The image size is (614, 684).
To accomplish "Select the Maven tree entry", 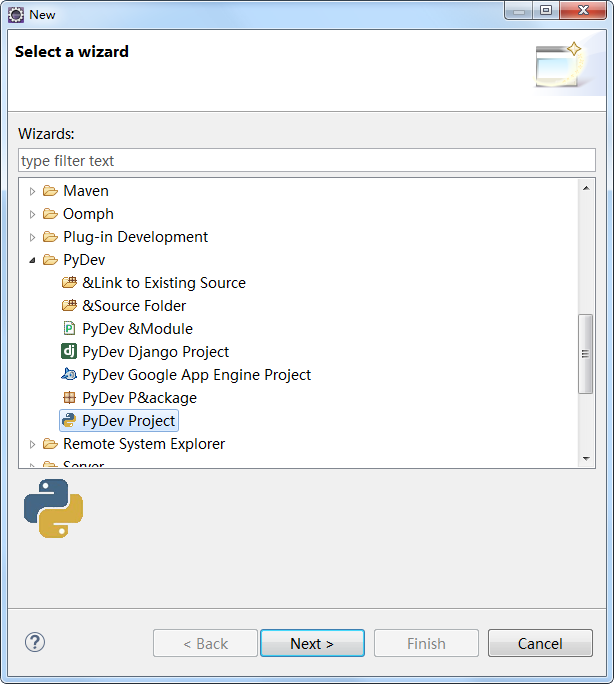I will pos(86,191).
